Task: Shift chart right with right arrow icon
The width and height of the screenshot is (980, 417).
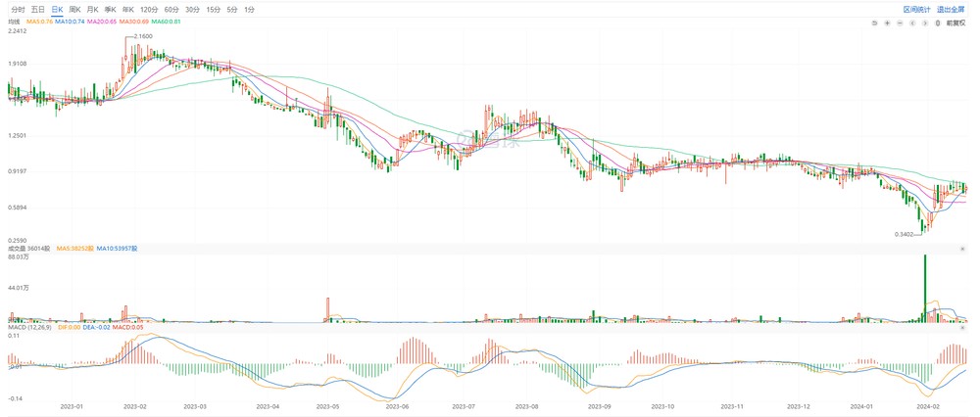Action: click(x=925, y=23)
